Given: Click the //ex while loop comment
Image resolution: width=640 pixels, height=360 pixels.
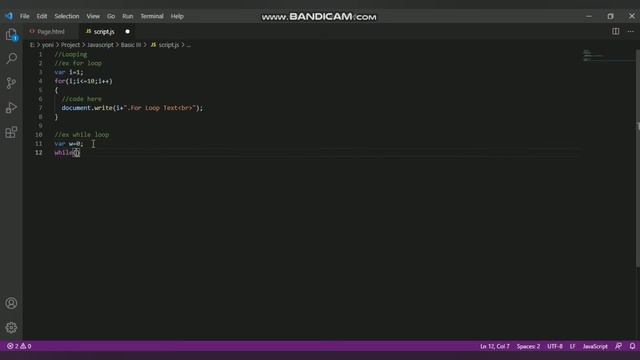Looking at the screenshot, I should pos(82,135).
